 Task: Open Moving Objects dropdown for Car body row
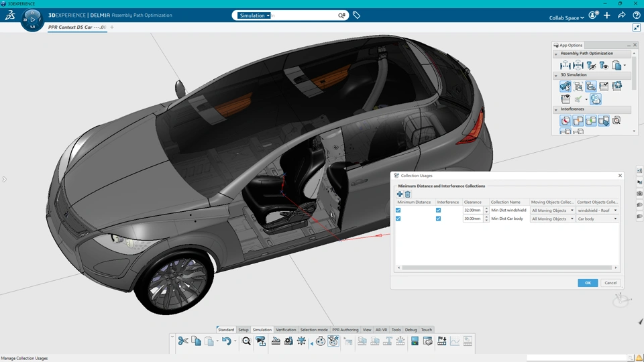[x=572, y=219]
